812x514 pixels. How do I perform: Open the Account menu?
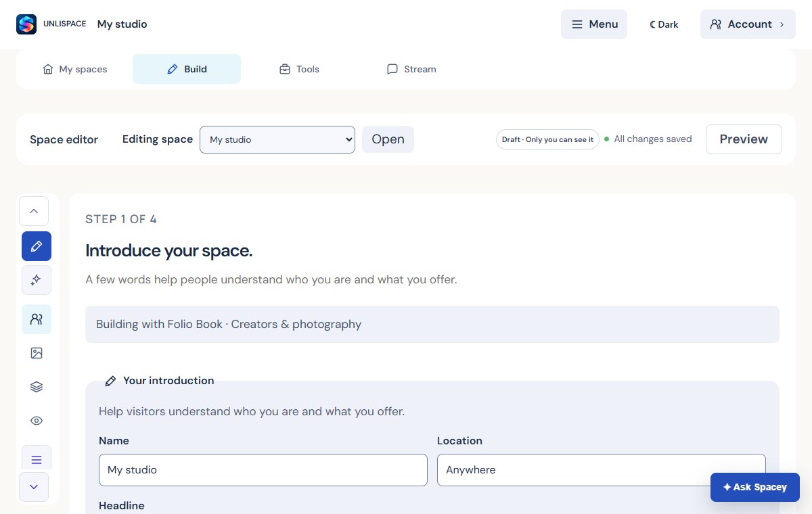point(748,24)
